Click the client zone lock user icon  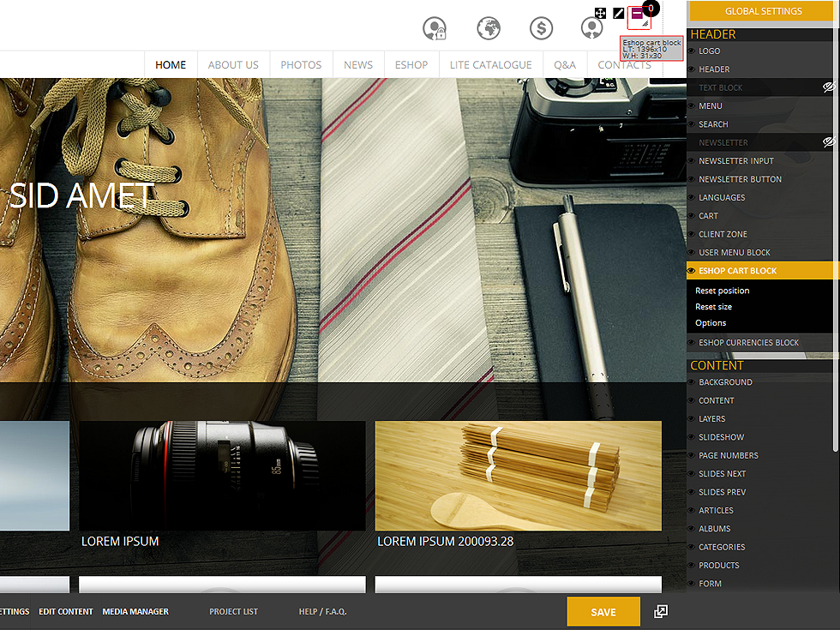[x=435, y=28]
